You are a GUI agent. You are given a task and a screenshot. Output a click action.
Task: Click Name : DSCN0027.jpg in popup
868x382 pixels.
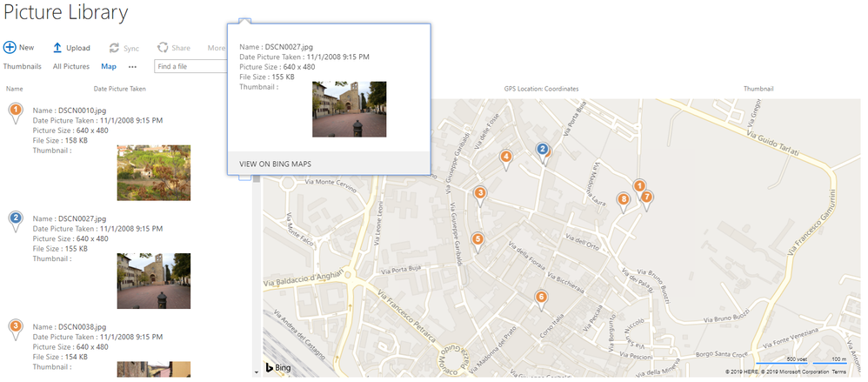click(x=276, y=47)
